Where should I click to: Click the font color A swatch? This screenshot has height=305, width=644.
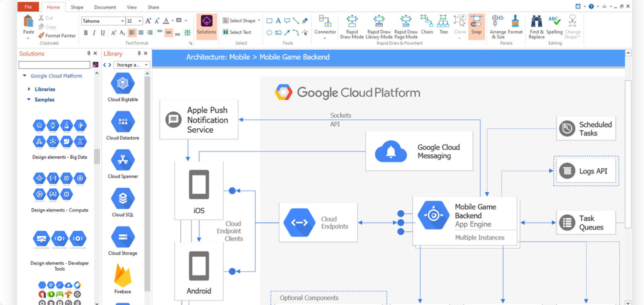click(x=166, y=21)
